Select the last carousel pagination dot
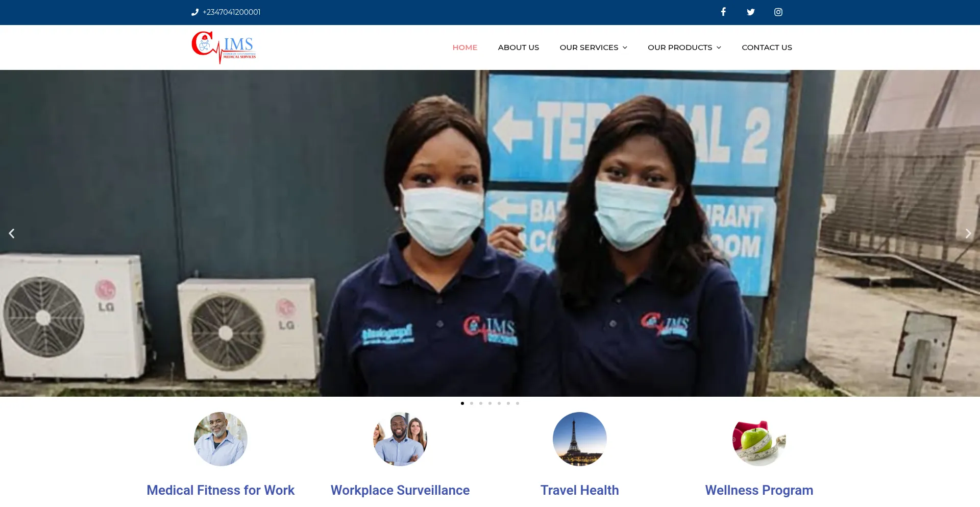 (x=518, y=403)
